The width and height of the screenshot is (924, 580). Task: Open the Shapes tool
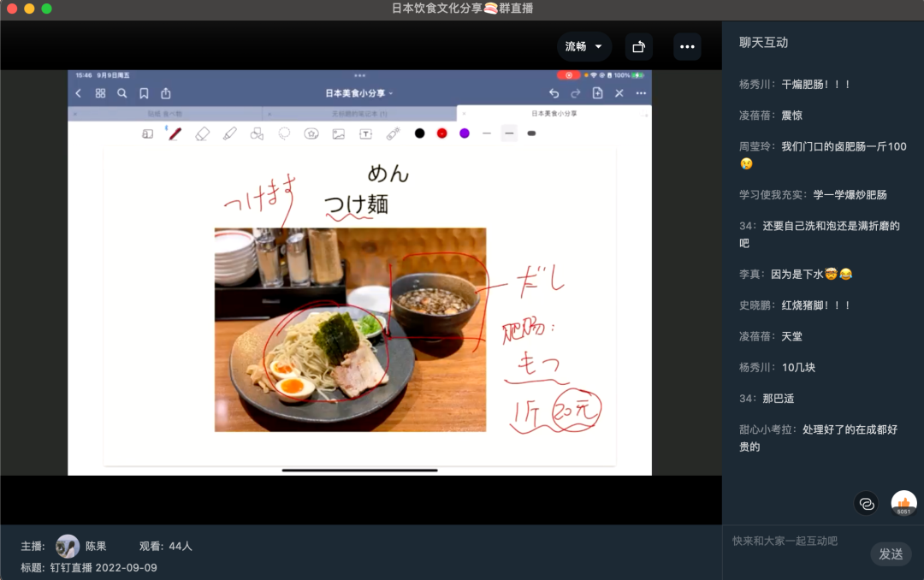point(258,133)
